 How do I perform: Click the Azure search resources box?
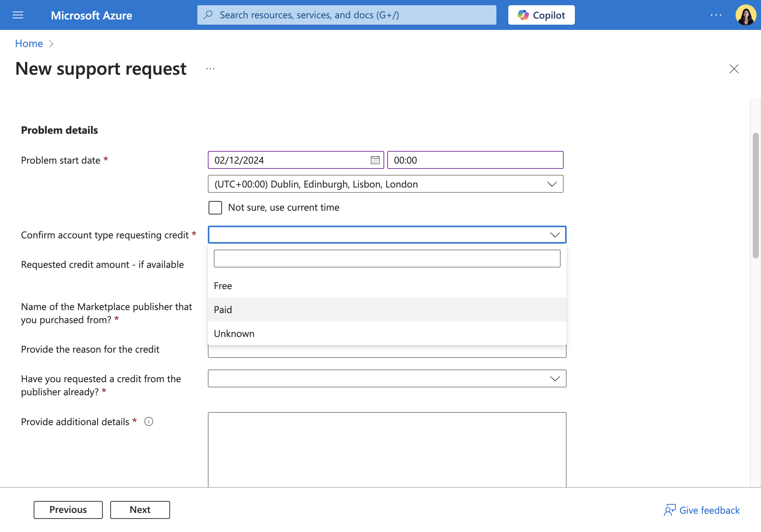point(347,15)
